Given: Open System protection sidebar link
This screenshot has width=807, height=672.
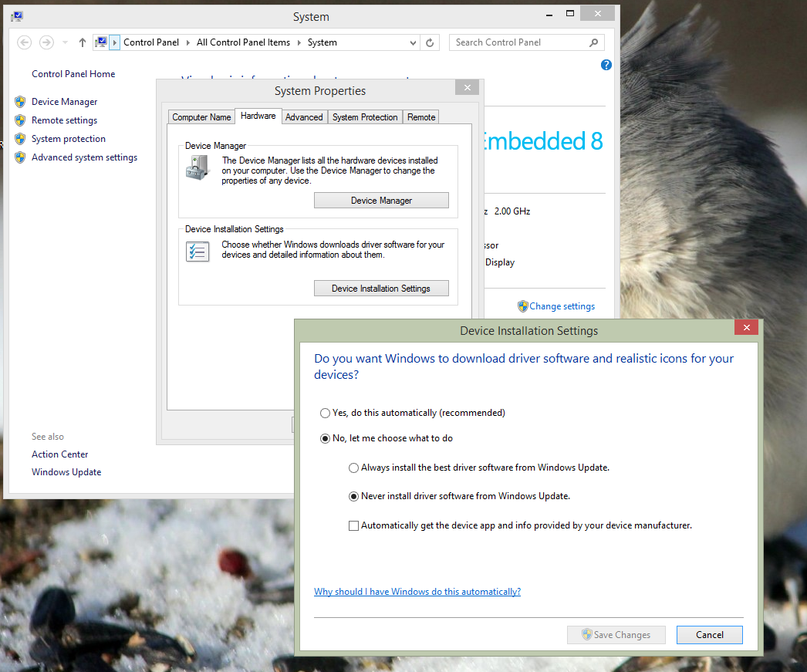Looking at the screenshot, I should coord(69,139).
